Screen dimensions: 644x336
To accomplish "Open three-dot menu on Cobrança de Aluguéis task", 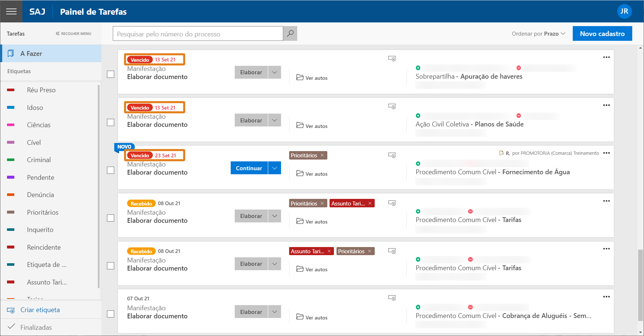I will [x=606, y=297].
